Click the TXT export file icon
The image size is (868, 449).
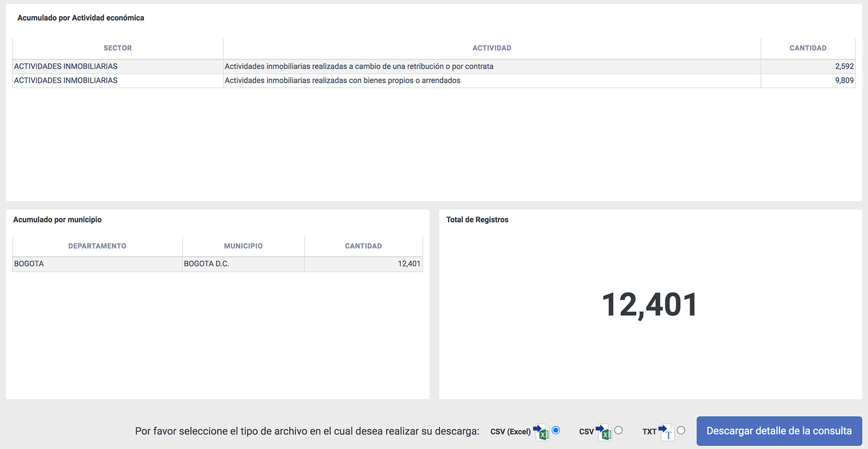click(666, 432)
